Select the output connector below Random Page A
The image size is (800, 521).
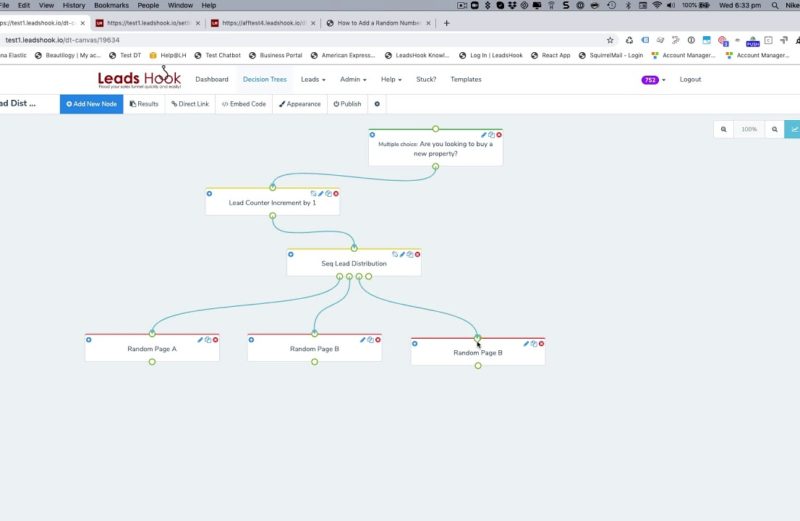click(152, 362)
